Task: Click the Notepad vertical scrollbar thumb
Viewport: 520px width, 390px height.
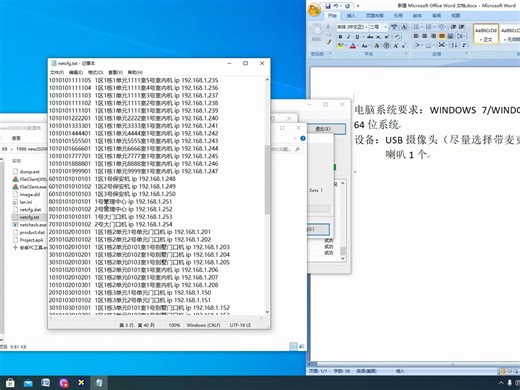Action: (x=267, y=179)
